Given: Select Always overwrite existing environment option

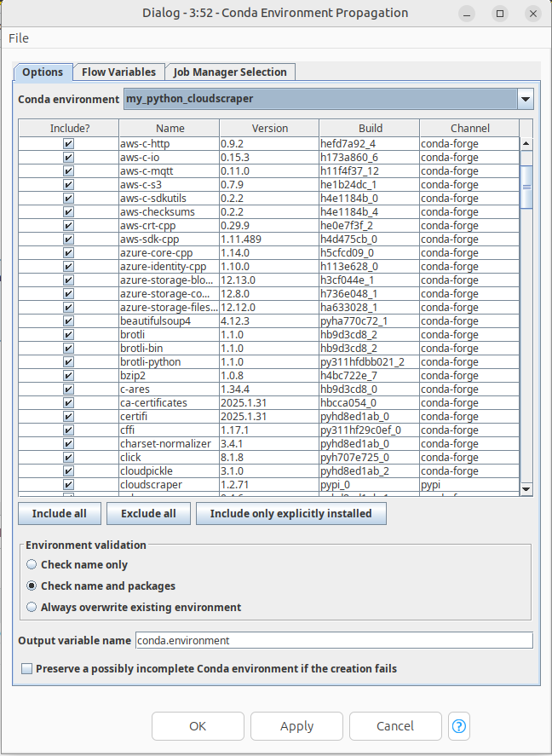Looking at the screenshot, I should pos(32,607).
